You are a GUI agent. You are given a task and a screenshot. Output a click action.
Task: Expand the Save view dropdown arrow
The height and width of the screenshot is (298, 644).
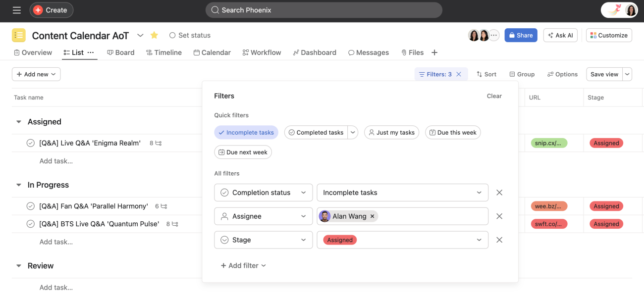627,74
